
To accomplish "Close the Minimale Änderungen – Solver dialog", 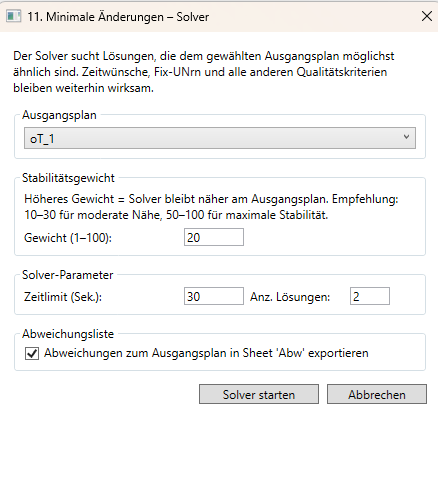I will pos(427,16).
